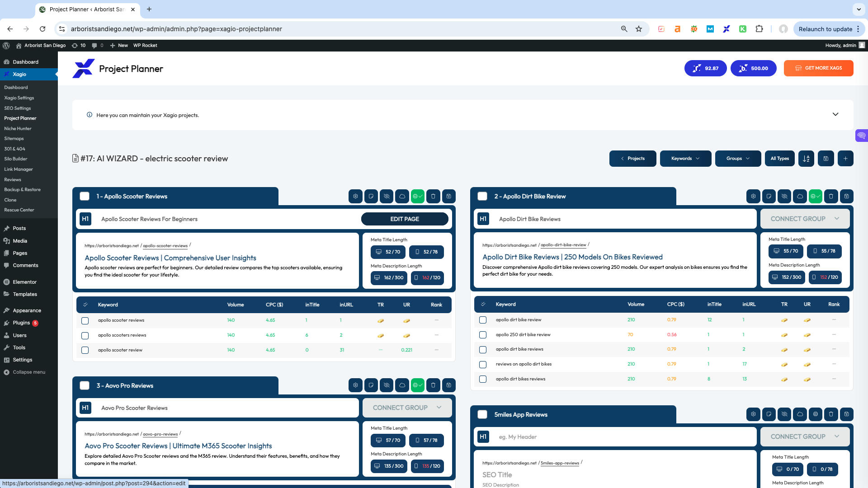Screen dimensions: 868x488
Task: Open Elementor menu in WordPress sidebar
Action: (x=24, y=282)
